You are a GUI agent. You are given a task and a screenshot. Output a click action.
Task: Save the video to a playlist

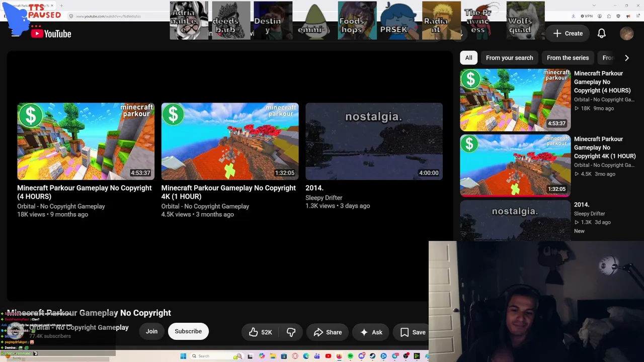pos(413,332)
